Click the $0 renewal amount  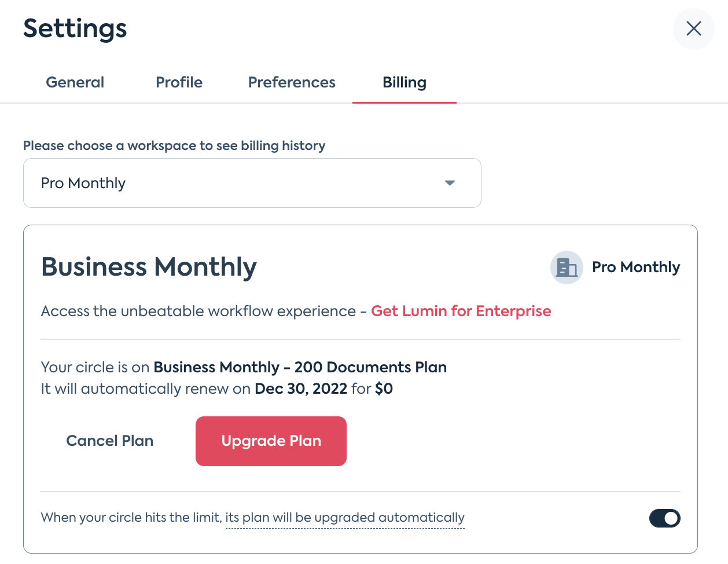tap(384, 389)
